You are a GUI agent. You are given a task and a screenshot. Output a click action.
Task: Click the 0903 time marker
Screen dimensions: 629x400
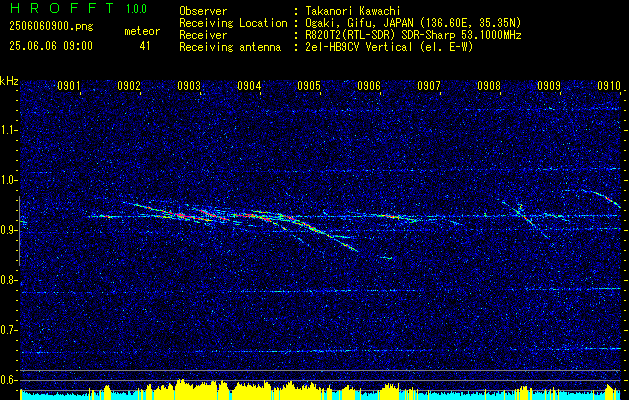(189, 85)
